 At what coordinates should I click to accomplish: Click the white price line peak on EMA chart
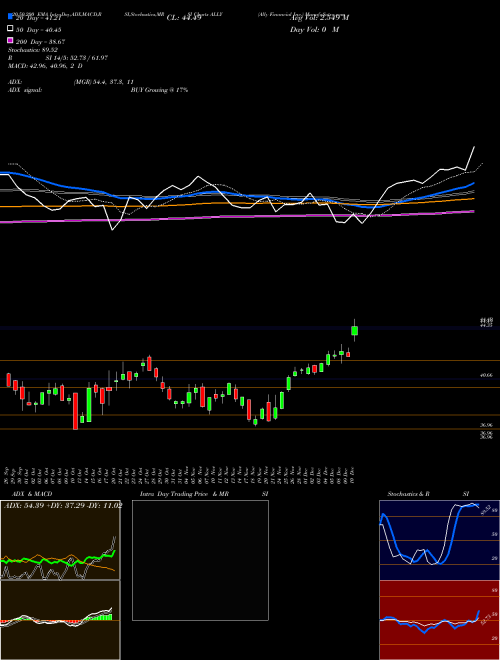[x=474, y=147]
